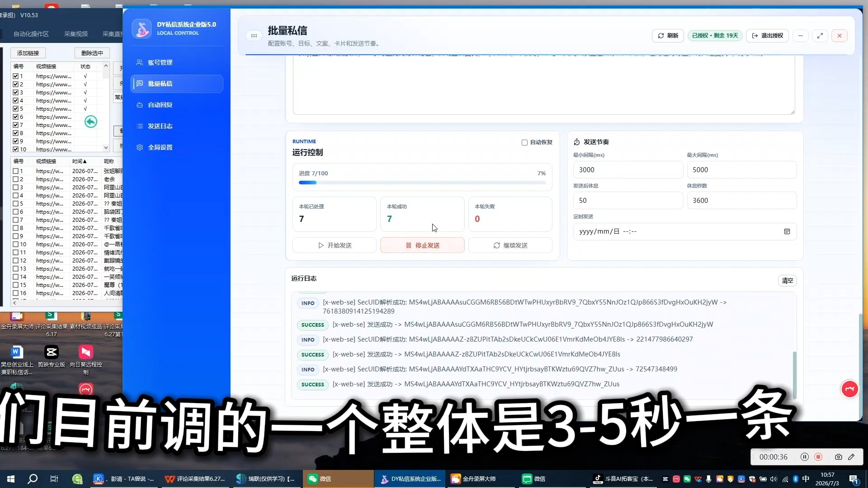Viewport: 868px width, 488px height.
Task: Click 添加链接 in the background window
Action: point(28,53)
